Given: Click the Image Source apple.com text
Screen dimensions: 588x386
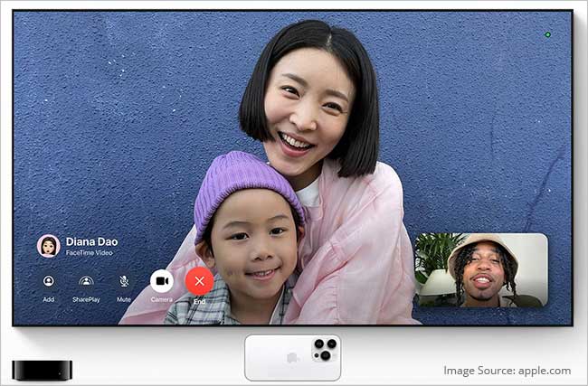Looking at the screenshot, I should click(507, 370).
